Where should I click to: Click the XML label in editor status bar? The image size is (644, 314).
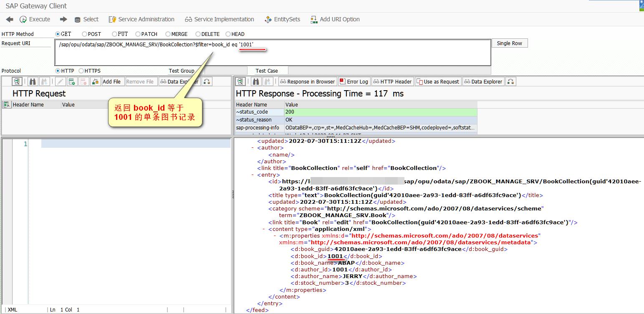(x=13, y=310)
